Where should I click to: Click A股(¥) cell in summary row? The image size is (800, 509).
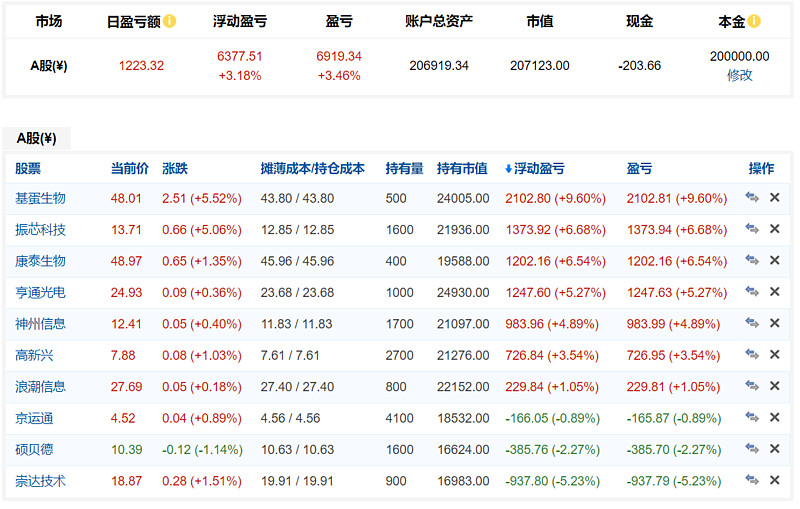[49, 66]
